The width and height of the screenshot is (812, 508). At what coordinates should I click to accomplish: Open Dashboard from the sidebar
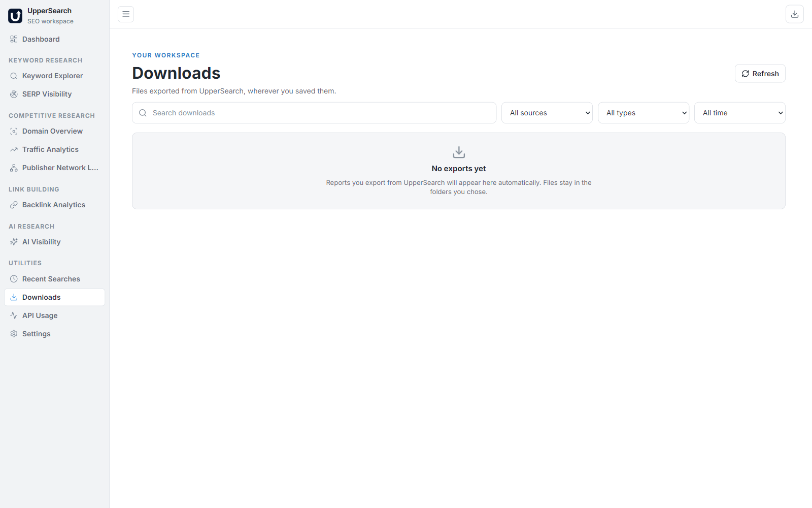point(55,39)
